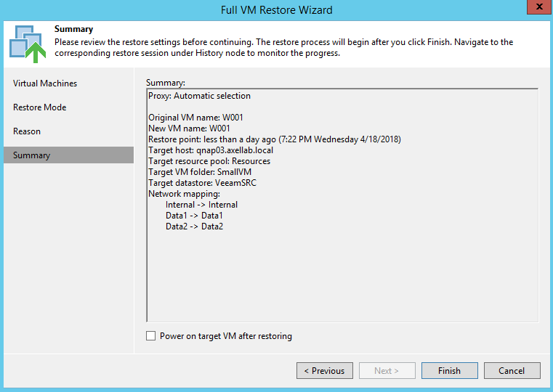
Task: Click the Data2 -> Data2 mapping entry
Action: 194,226
